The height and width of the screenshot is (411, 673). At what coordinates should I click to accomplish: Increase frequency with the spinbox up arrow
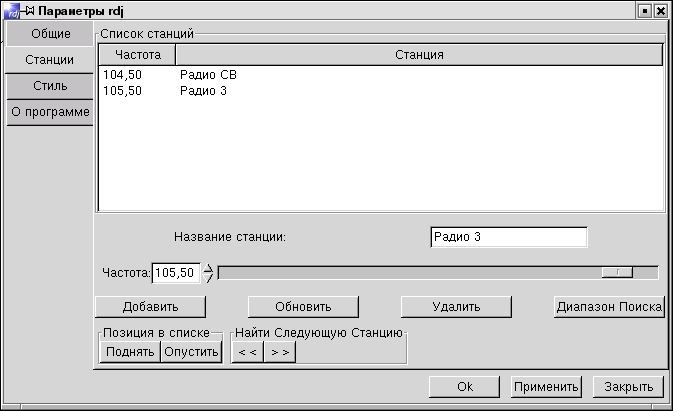(208, 267)
